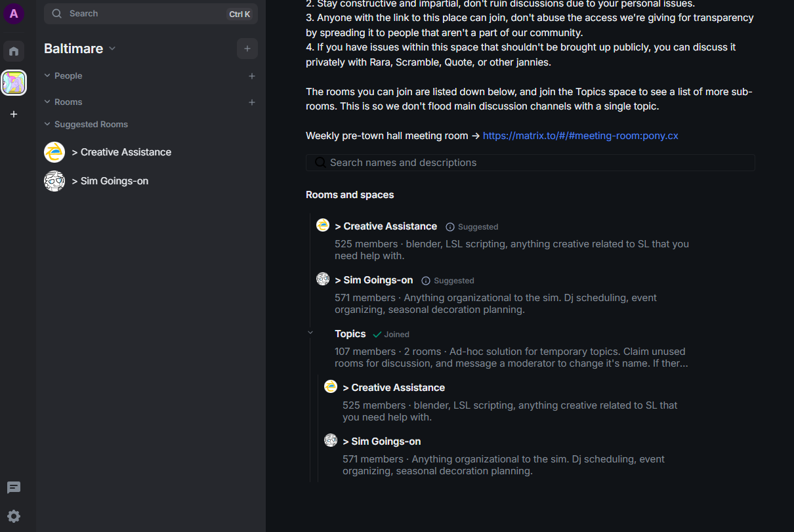Focus the Search names and descriptions field
This screenshot has height=532, width=794.
click(530, 163)
